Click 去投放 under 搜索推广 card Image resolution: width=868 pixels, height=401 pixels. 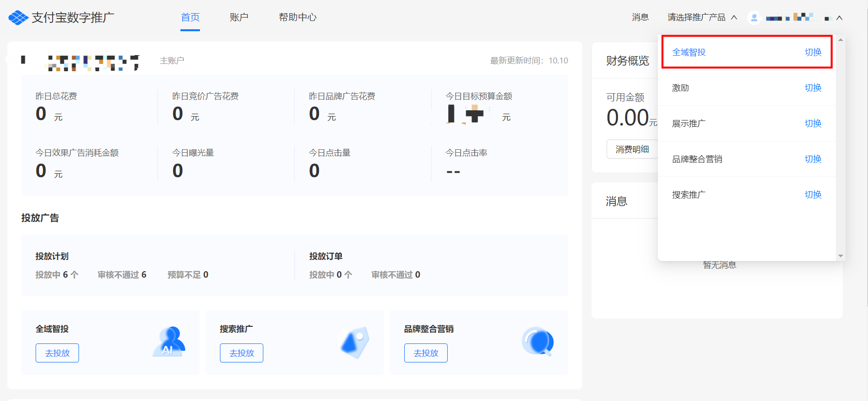[241, 353]
